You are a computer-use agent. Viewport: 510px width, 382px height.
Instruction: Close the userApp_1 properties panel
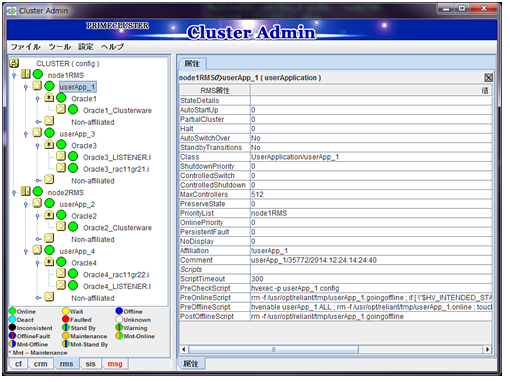point(488,78)
